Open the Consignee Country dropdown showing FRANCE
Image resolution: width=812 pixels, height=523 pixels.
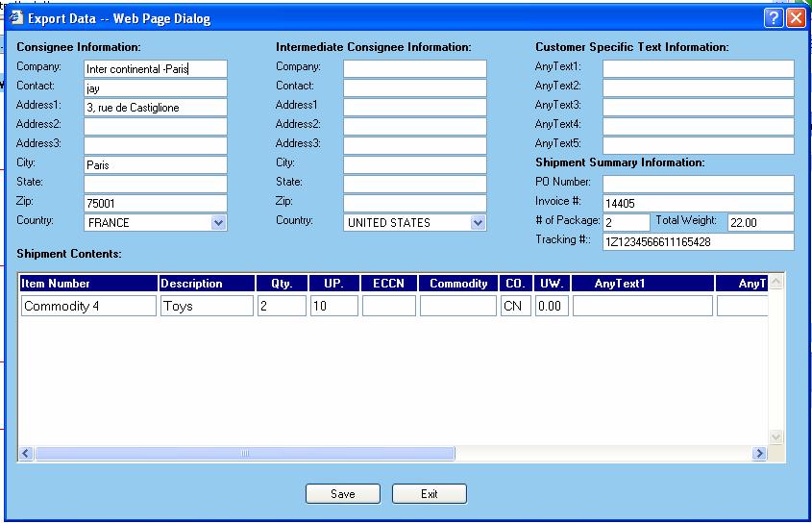218,223
